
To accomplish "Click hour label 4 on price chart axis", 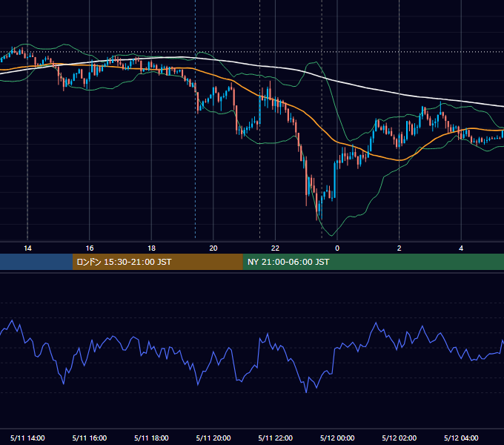I will coord(461,248).
